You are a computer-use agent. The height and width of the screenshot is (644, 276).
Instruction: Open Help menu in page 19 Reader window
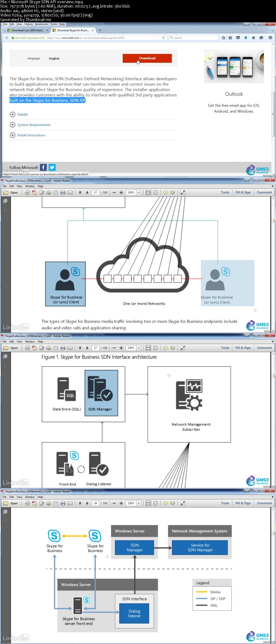tap(40, 497)
